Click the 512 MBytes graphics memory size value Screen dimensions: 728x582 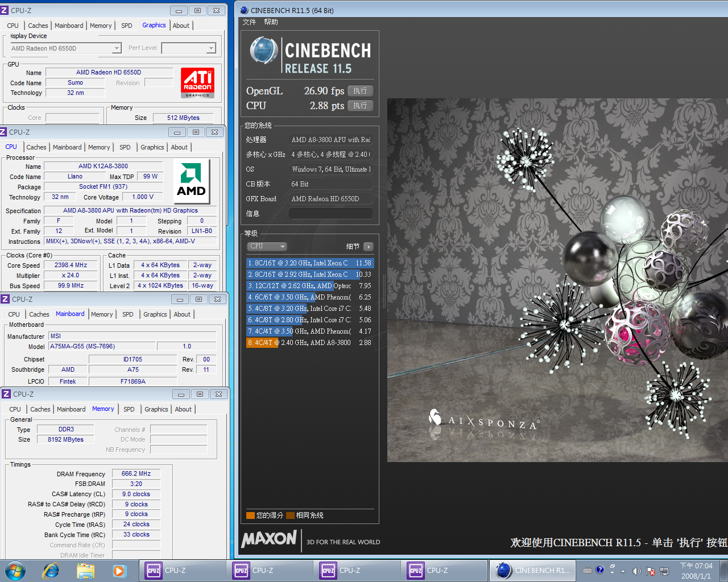tap(183, 118)
